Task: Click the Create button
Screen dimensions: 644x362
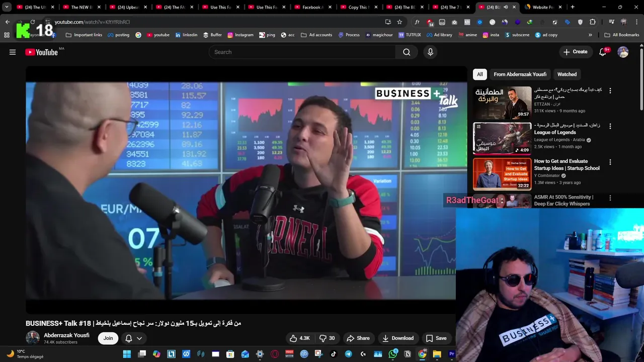Action: coord(576,52)
